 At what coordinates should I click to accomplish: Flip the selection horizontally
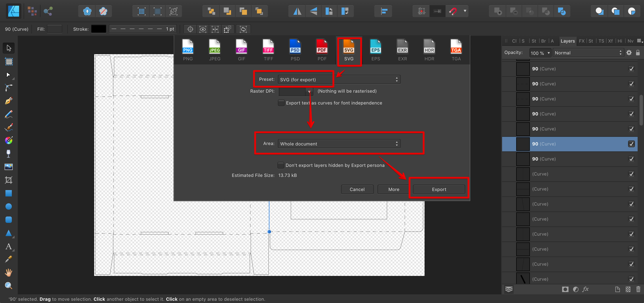[297, 11]
